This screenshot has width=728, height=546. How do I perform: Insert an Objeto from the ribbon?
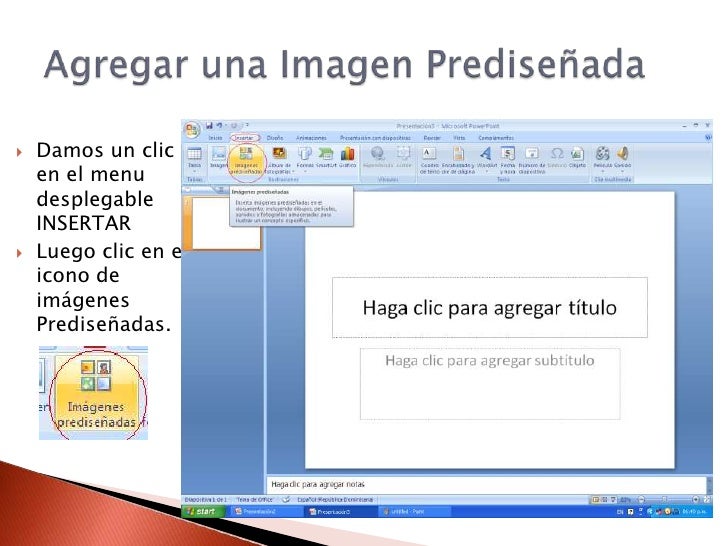pos(578,157)
